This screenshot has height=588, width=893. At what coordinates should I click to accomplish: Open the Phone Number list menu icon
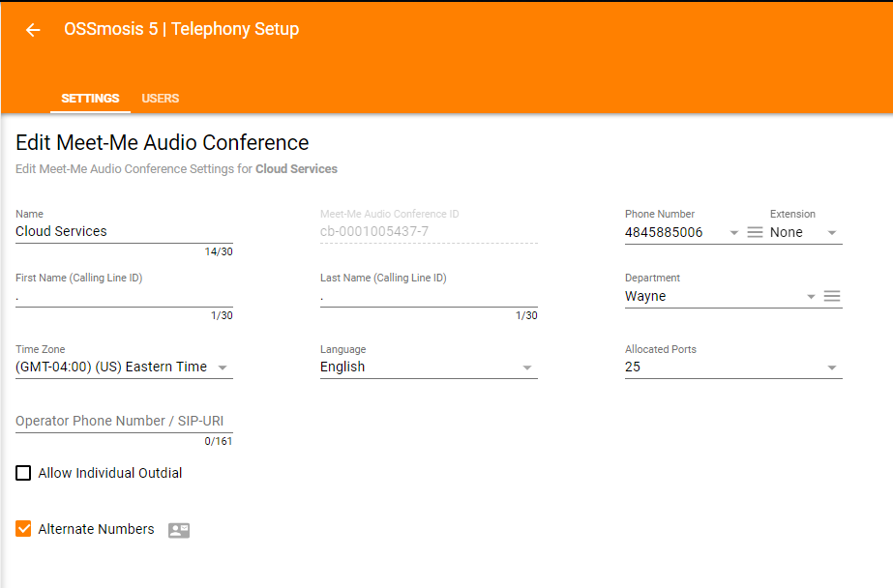click(756, 233)
